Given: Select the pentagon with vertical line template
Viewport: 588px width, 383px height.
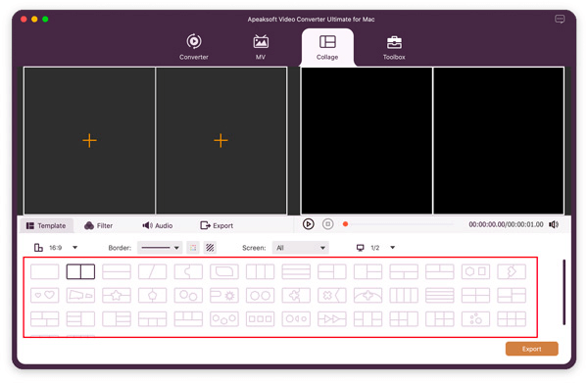Looking at the screenshot, I should [x=152, y=295].
